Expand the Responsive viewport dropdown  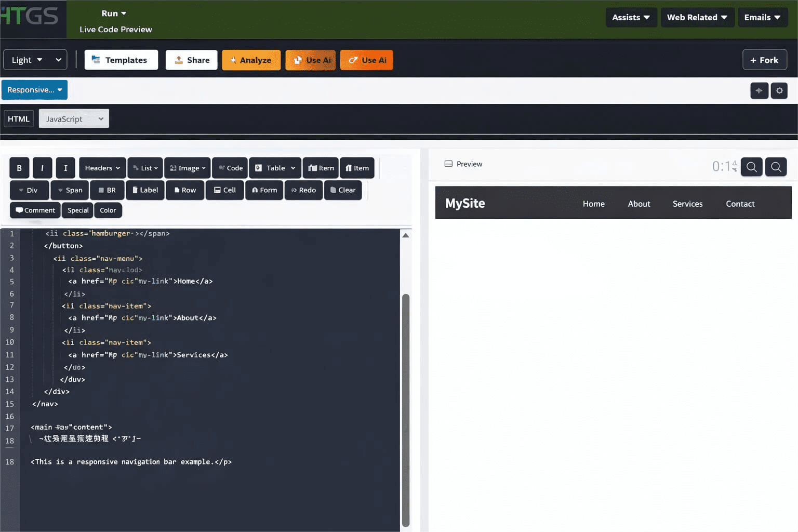pos(34,90)
